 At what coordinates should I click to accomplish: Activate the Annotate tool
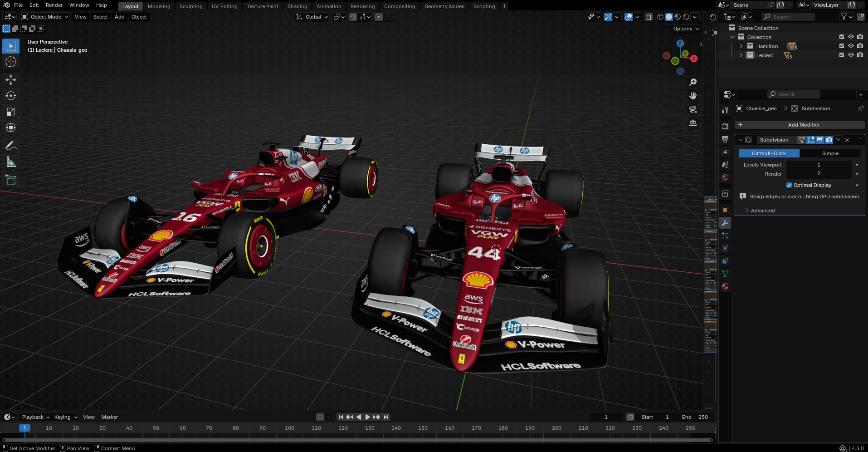click(11, 146)
